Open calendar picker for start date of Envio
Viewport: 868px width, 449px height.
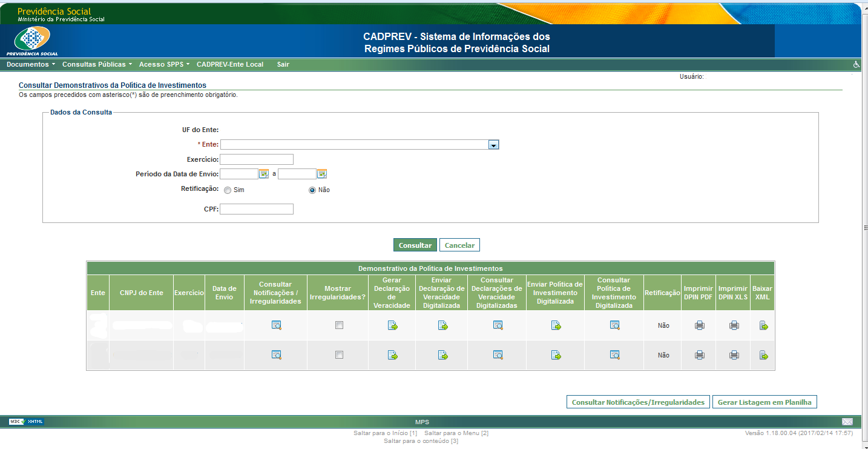[x=264, y=174]
